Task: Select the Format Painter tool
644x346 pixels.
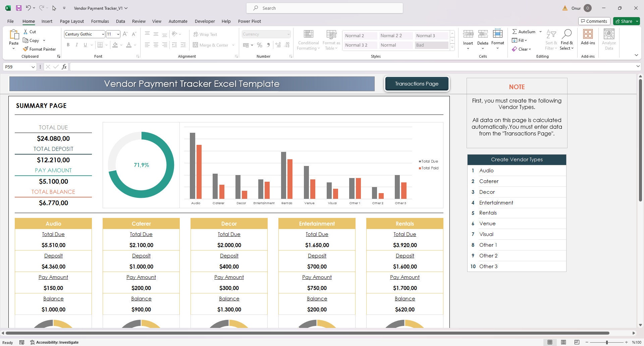Action: 39,49
